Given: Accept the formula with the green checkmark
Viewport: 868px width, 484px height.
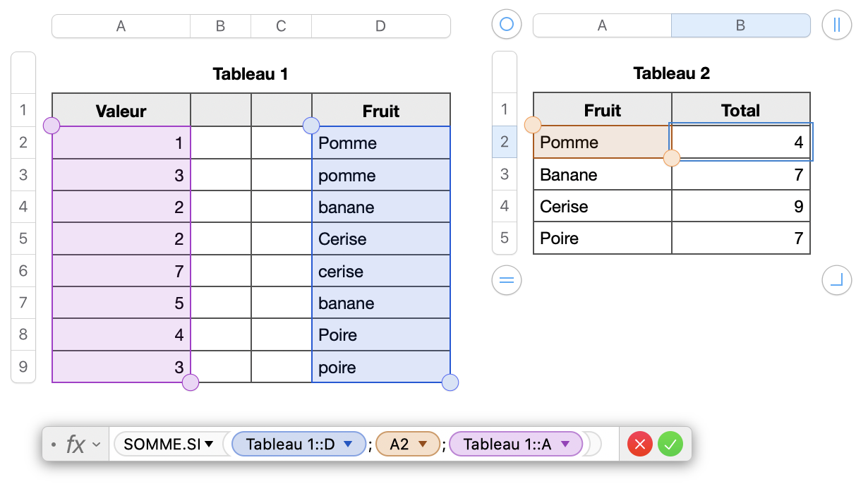Looking at the screenshot, I should 670,444.
